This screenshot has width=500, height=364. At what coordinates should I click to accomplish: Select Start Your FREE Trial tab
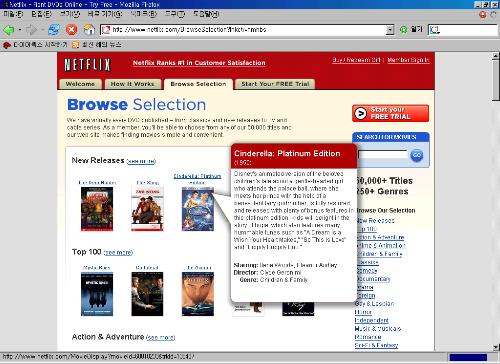[x=275, y=84]
